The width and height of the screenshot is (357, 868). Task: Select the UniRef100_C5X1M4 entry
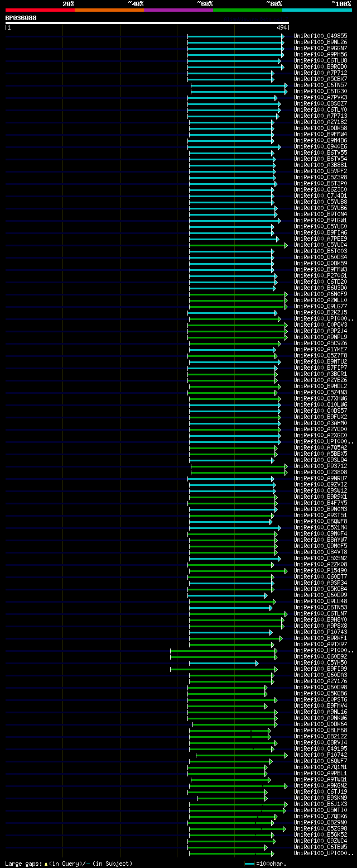321,527
